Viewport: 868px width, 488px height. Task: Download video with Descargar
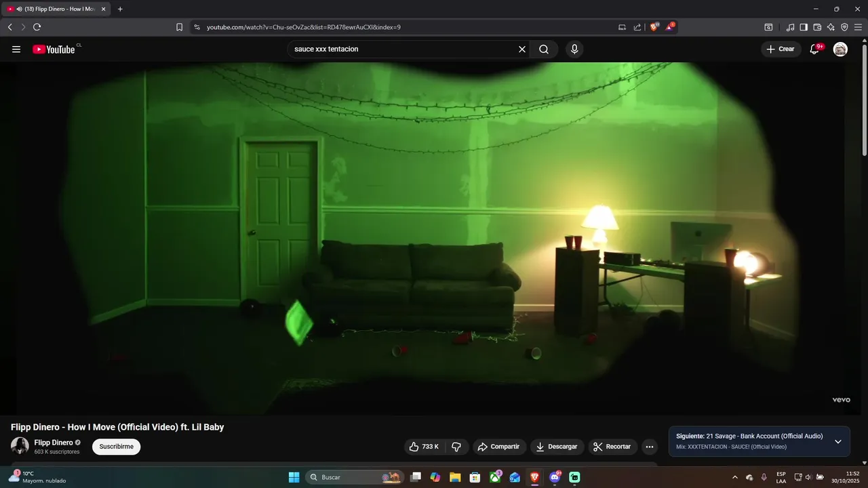[557, 447]
